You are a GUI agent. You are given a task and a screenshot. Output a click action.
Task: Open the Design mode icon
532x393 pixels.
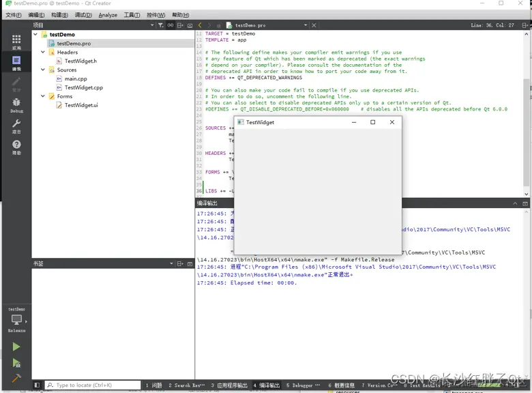(x=16, y=84)
